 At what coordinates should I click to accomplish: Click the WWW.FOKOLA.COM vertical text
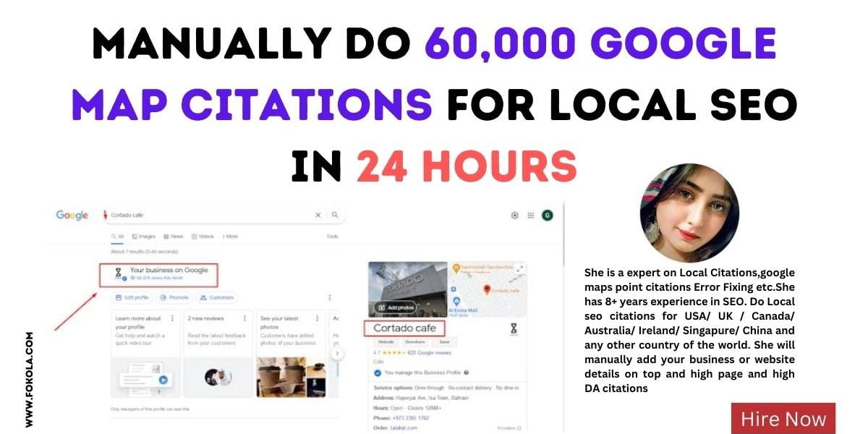[x=29, y=379]
